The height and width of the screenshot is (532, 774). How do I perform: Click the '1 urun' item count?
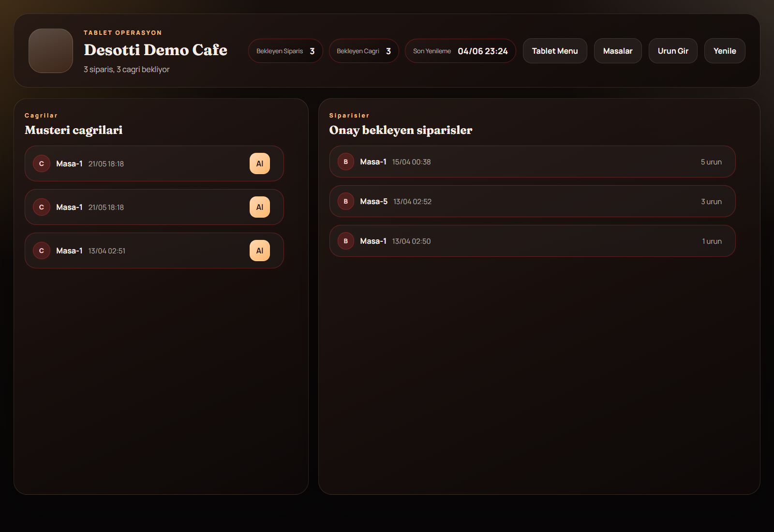coord(712,241)
